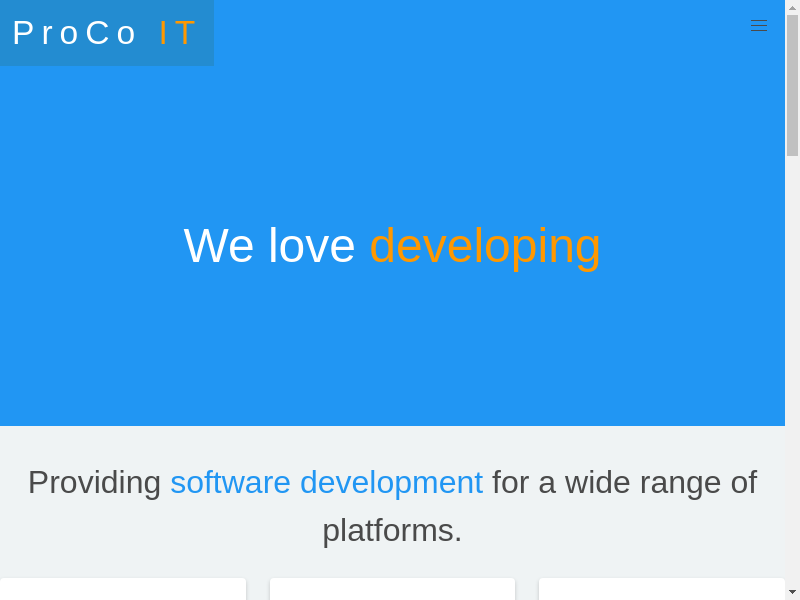Click the blue "software development" text
Screen dimensions: 800x600
[x=326, y=482]
